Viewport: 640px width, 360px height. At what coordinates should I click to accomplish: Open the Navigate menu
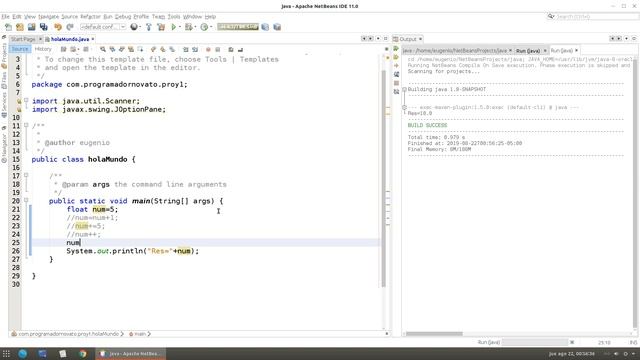[49, 17]
